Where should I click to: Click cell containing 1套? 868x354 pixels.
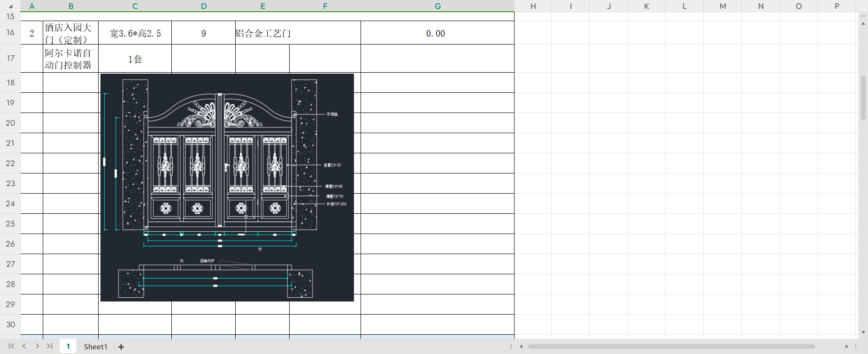click(135, 59)
